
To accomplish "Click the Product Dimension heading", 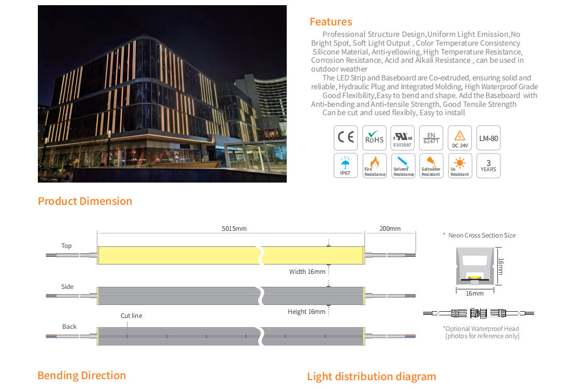I will tap(85, 201).
